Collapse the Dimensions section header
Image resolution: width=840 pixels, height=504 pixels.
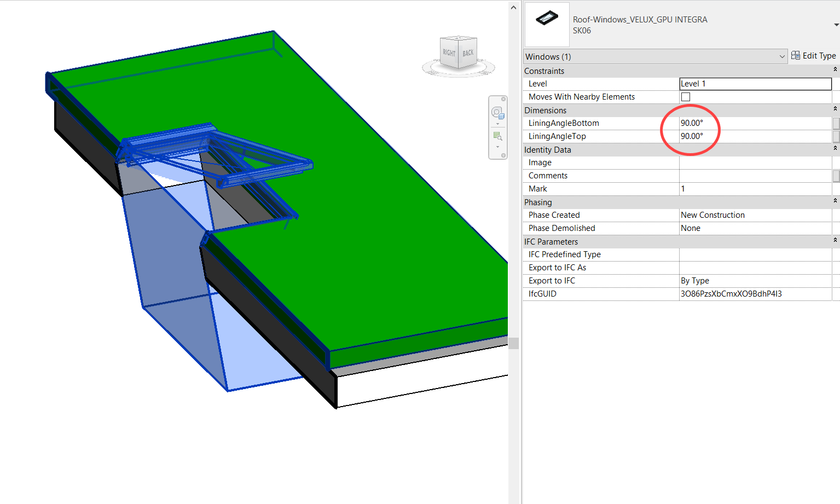pos(835,109)
